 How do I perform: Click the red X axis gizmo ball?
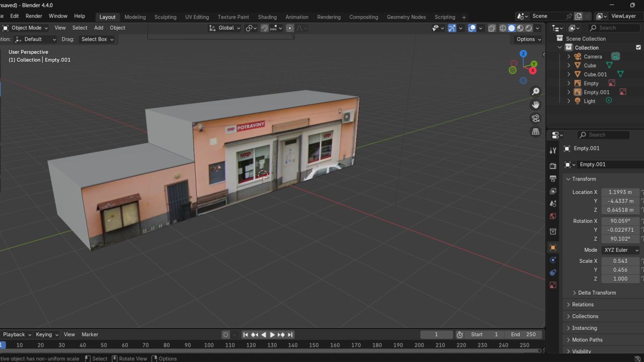(x=534, y=71)
